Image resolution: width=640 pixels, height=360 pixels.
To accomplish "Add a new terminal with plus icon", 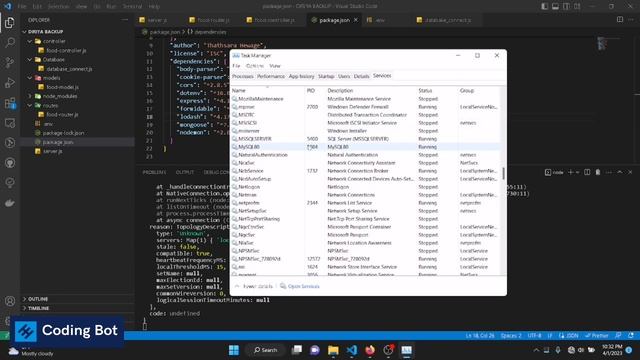I will [x=571, y=172].
